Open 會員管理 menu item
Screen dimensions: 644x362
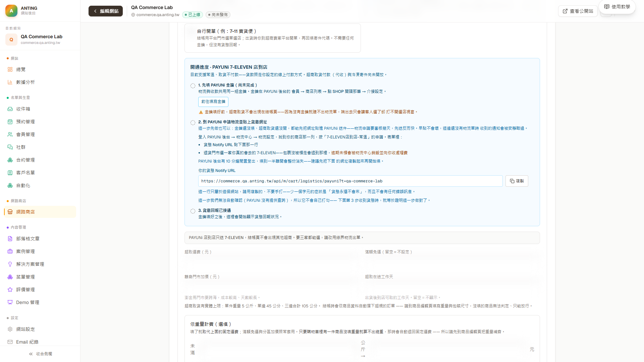coord(40,134)
